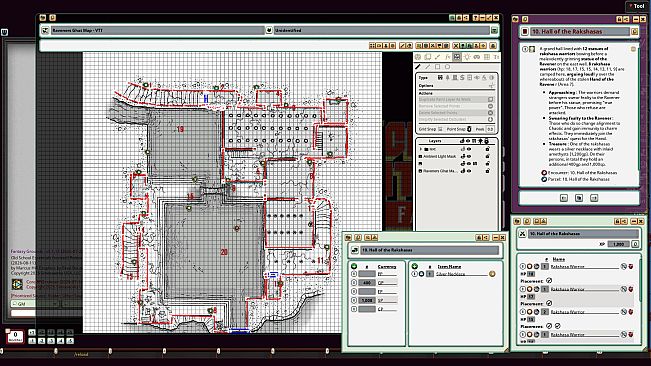The image size is (651, 366).
Task: Click the map record icon beside map name
Action: [45, 30]
